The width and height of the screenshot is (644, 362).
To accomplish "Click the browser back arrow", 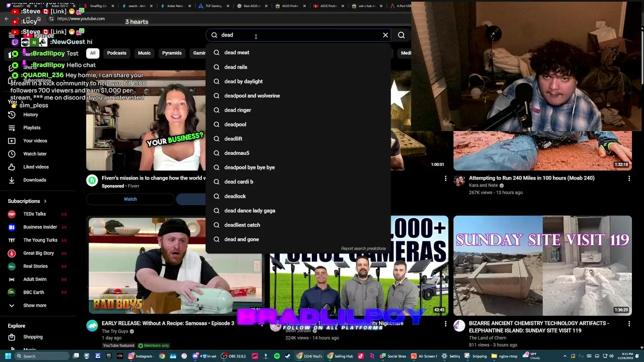I will pyautogui.click(x=7, y=19).
